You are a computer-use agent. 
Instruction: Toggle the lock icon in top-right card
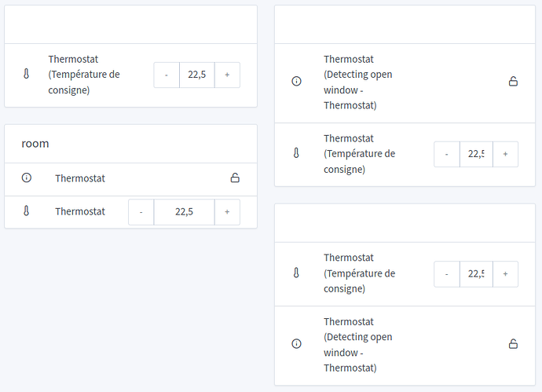tap(513, 82)
